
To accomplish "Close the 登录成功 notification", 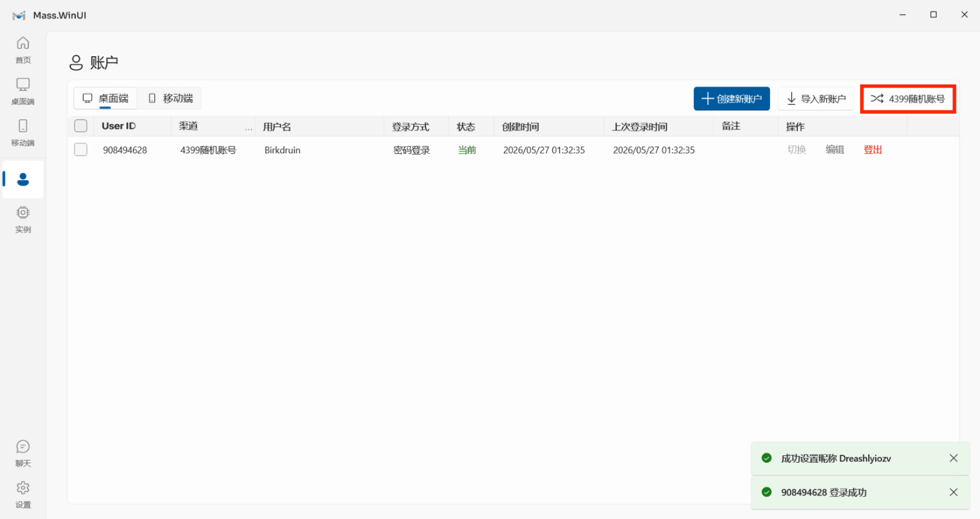I will click(x=953, y=492).
